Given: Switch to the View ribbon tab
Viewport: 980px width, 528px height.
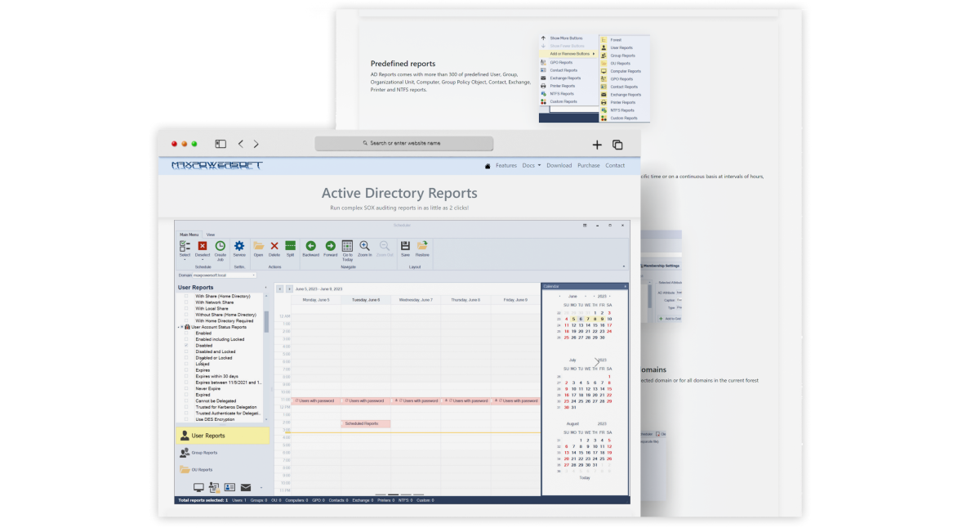Looking at the screenshot, I should 210,235.
